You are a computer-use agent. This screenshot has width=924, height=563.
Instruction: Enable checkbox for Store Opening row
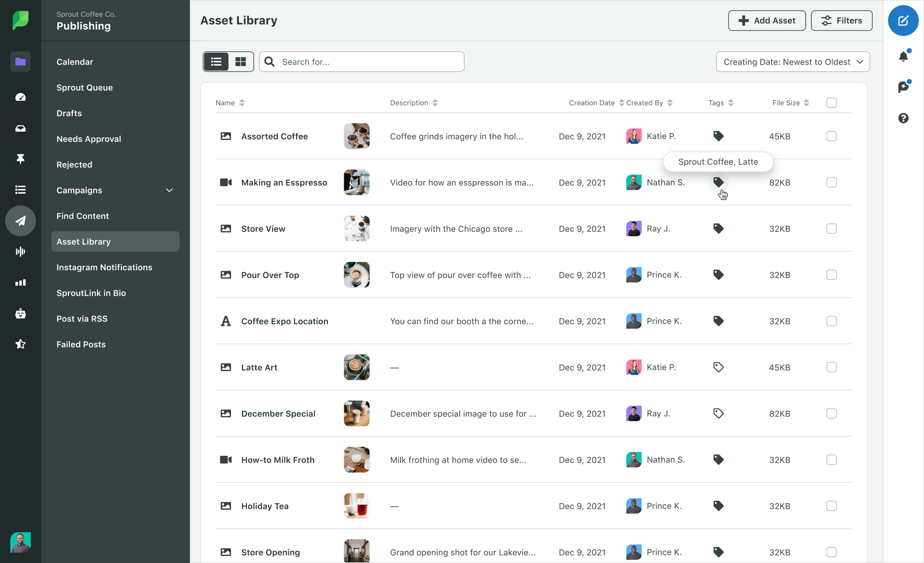tap(832, 552)
